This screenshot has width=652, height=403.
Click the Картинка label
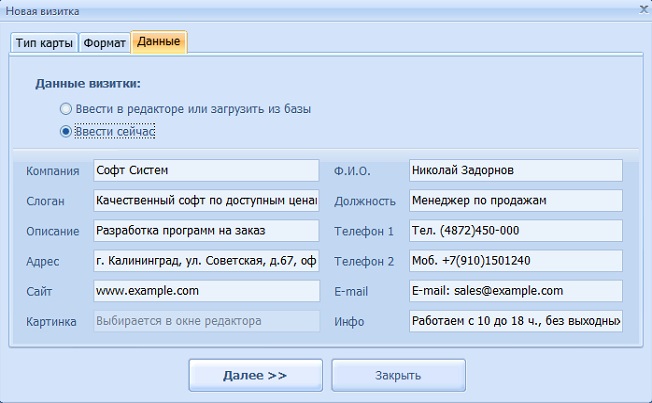tap(51, 322)
